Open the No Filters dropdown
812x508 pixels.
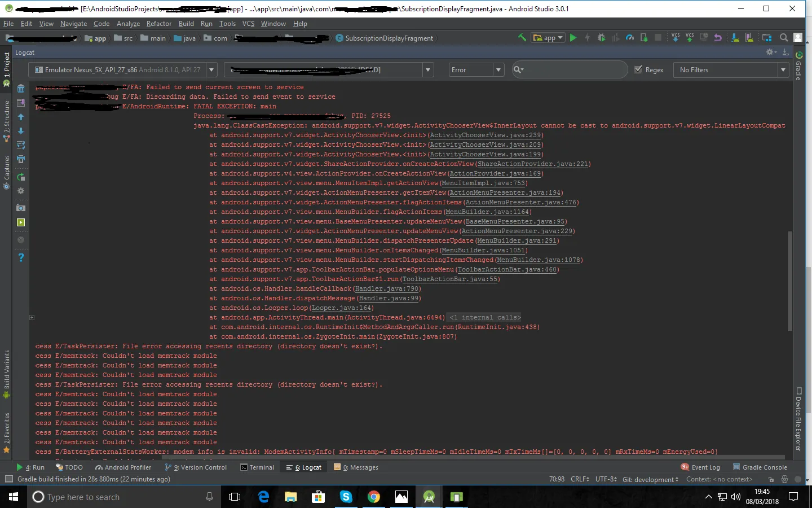732,70
